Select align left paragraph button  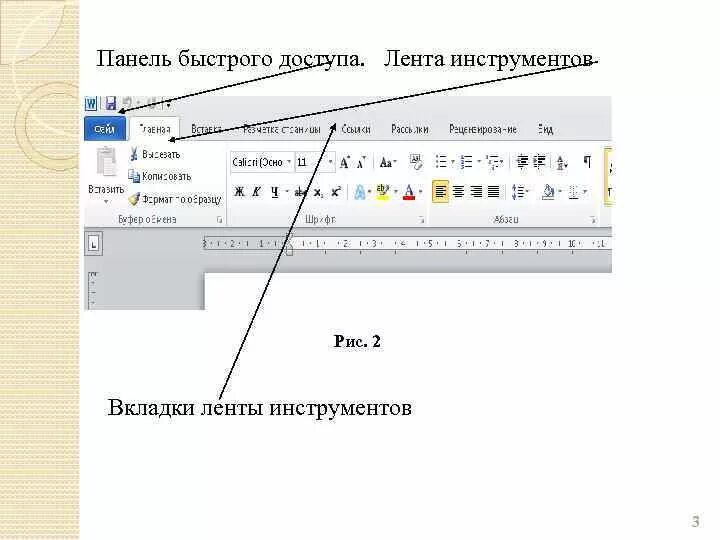coord(440,191)
